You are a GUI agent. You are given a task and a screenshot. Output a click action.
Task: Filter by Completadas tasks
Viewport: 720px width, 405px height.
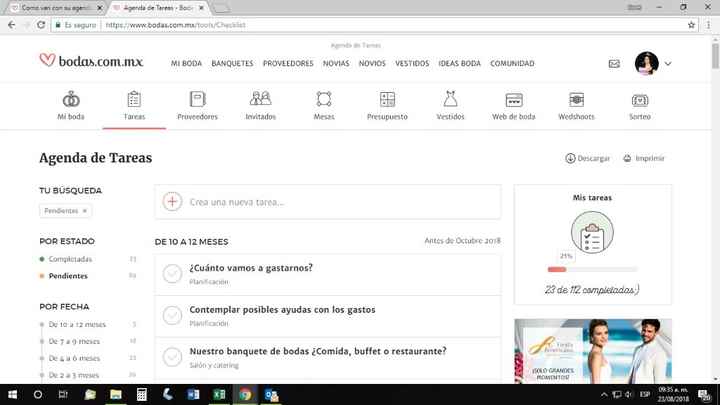(70, 259)
